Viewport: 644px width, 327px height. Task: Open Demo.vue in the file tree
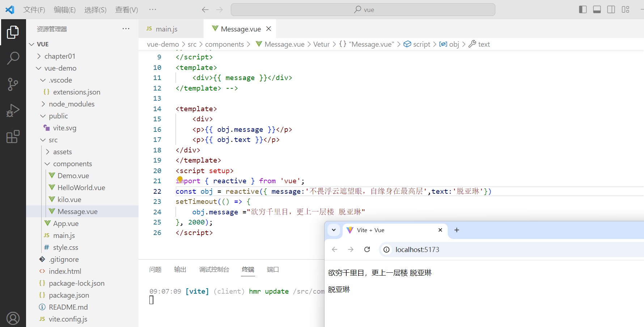[x=82, y=176]
